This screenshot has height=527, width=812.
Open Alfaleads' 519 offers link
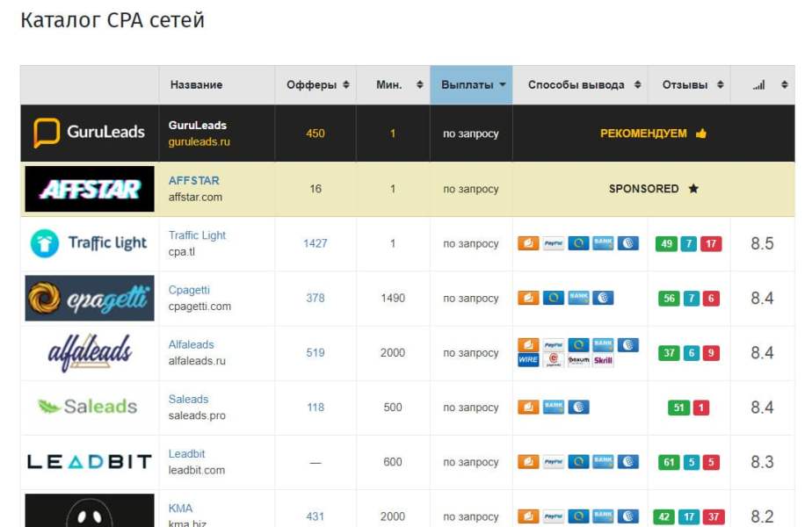pyautogui.click(x=315, y=352)
